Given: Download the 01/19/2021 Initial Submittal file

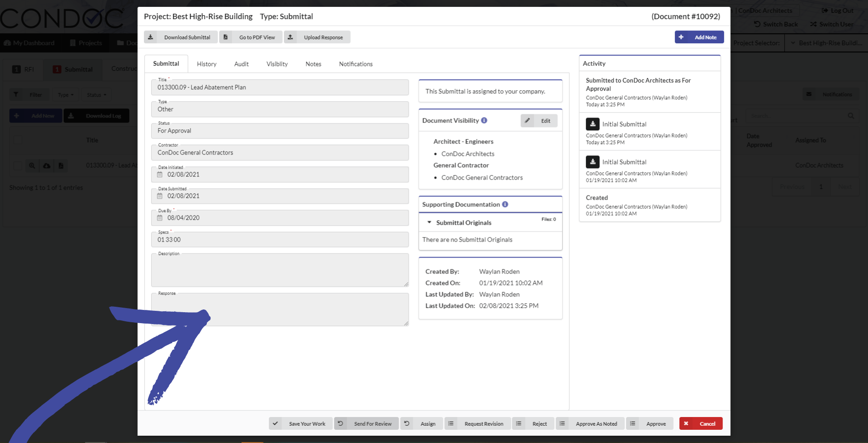Looking at the screenshot, I should click(592, 162).
